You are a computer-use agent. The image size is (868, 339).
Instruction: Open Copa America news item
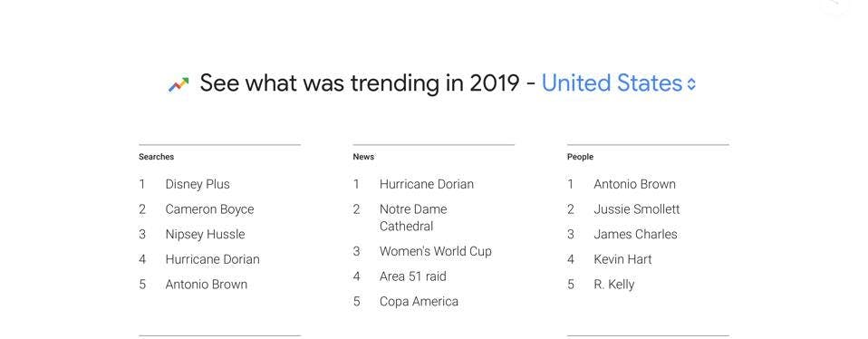(x=419, y=301)
